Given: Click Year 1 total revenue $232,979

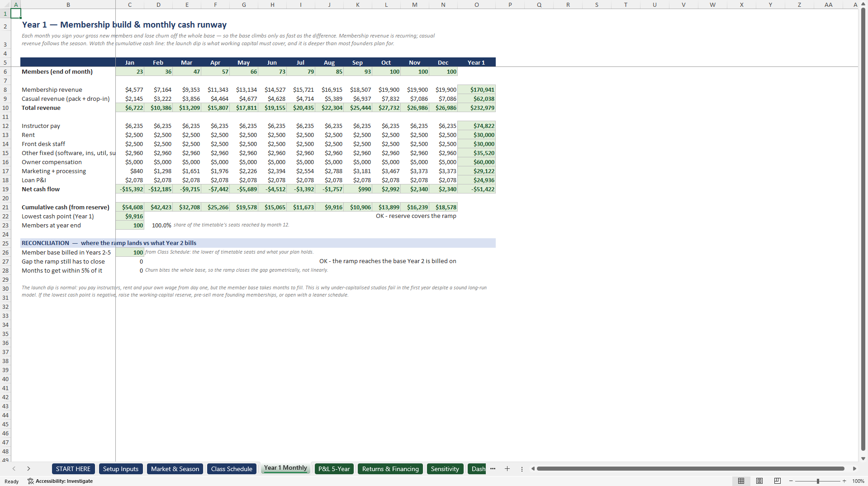Looking at the screenshot, I should point(476,108).
